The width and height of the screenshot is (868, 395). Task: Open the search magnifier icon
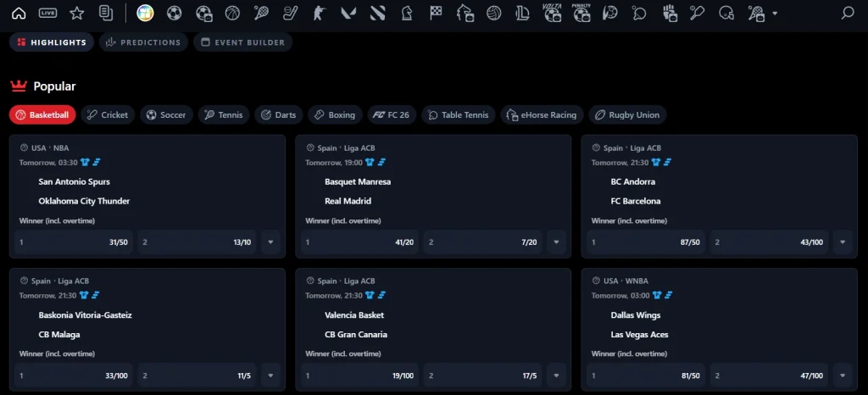pyautogui.click(x=848, y=14)
